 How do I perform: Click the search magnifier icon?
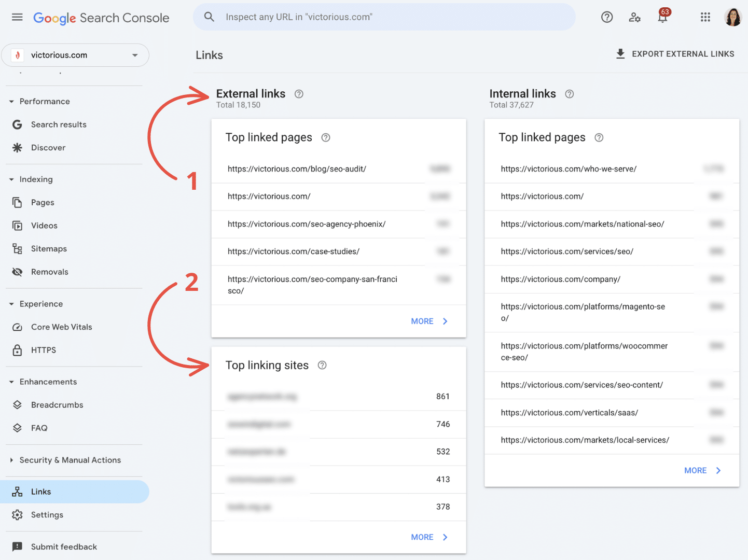[x=209, y=17]
